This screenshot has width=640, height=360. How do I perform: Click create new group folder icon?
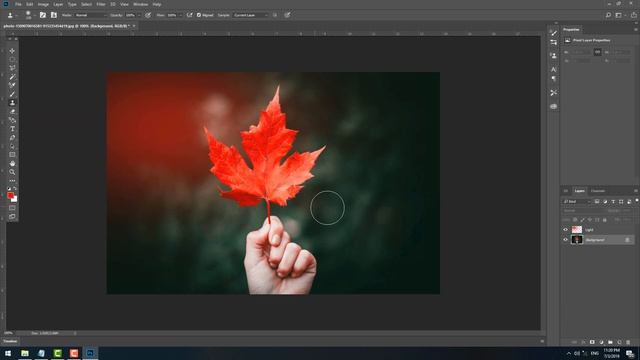610,342
